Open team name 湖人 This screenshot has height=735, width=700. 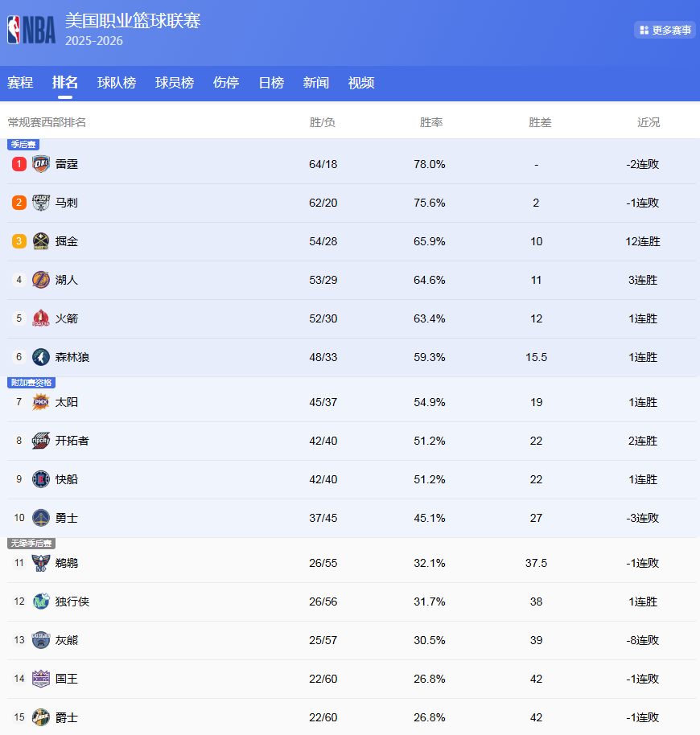67,280
